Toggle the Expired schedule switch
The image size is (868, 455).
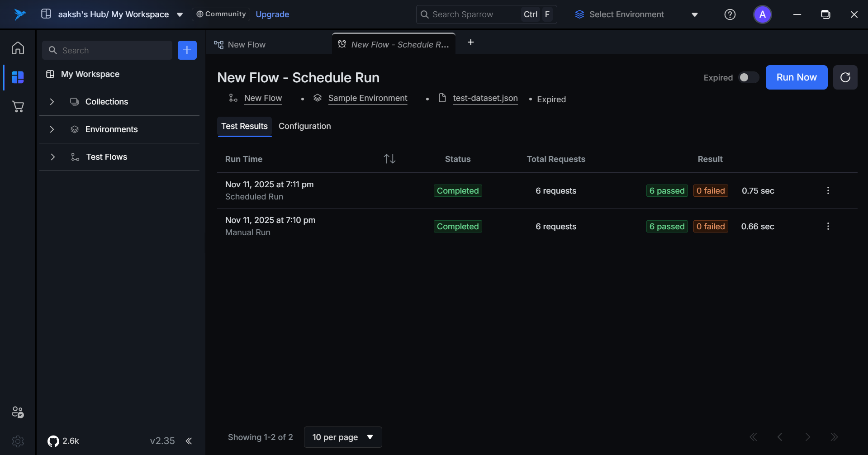click(748, 77)
